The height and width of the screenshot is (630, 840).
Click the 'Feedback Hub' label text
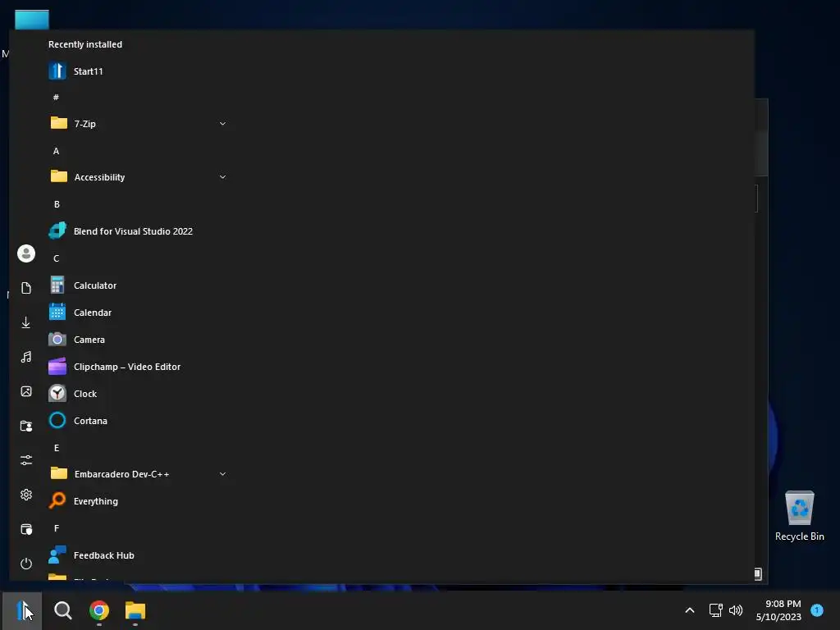(x=103, y=555)
